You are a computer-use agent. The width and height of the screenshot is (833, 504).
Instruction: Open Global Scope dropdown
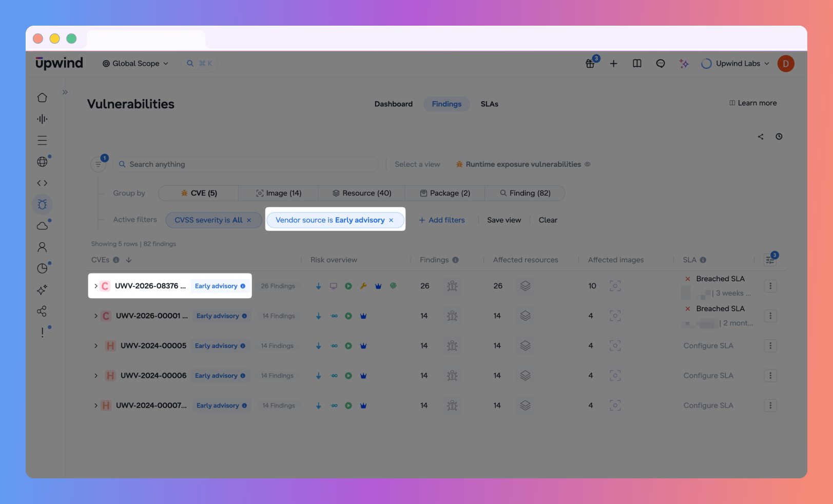tap(135, 64)
